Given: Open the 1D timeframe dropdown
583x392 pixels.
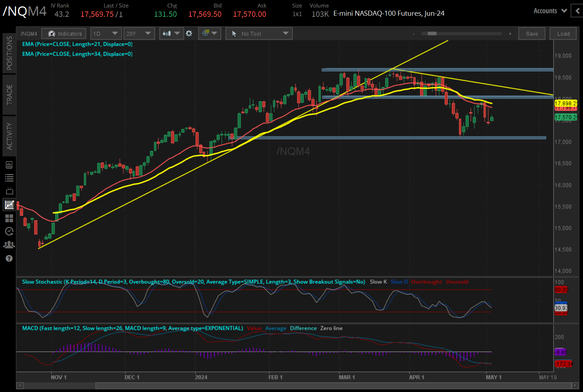Looking at the screenshot, I should tap(106, 33).
